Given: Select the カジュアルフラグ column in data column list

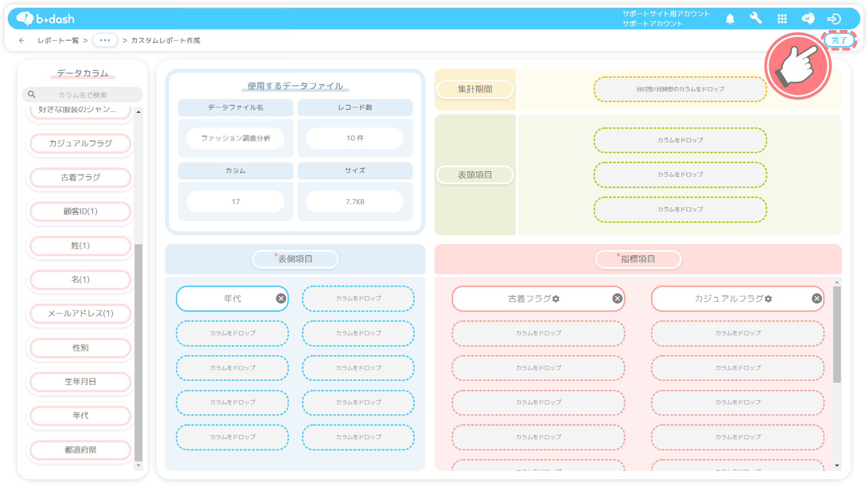Looking at the screenshot, I should [80, 143].
